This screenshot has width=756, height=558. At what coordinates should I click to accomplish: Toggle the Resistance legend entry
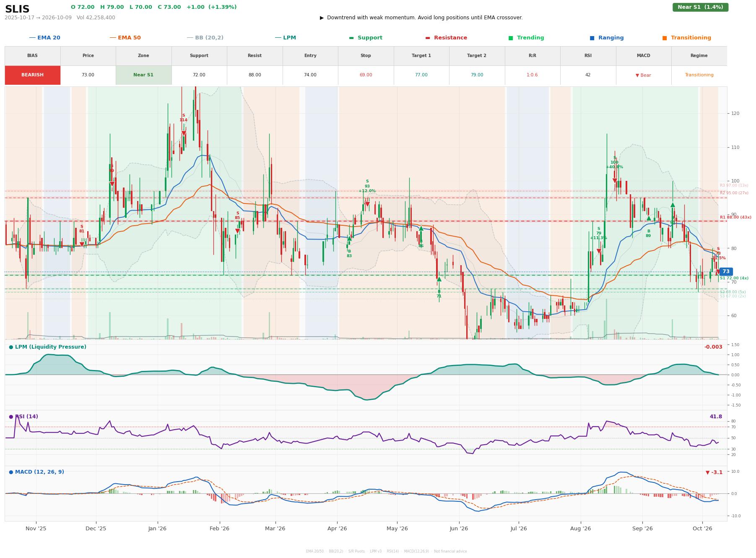(x=446, y=38)
